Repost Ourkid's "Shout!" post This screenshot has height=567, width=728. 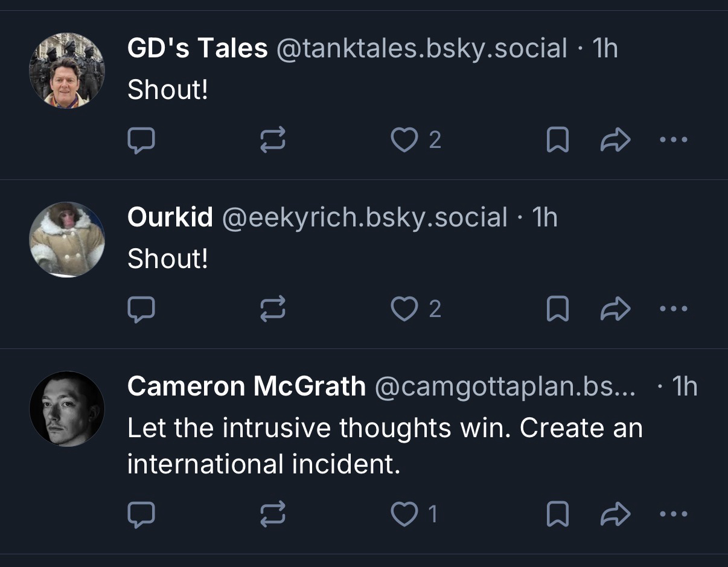click(x=272, y=309)
